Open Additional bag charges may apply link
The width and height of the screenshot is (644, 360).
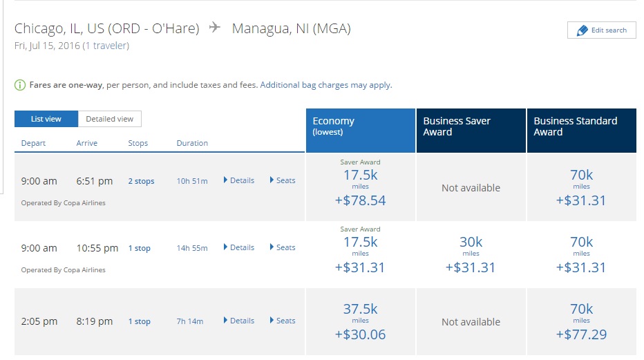(x=326, y=85)
